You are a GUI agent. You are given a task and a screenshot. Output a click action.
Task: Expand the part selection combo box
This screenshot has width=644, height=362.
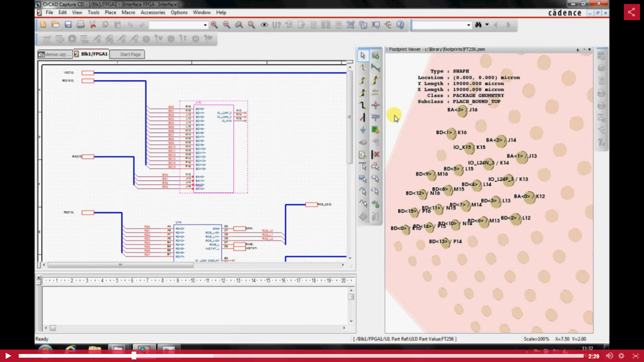pyautogui.click(x=205, y=25)
